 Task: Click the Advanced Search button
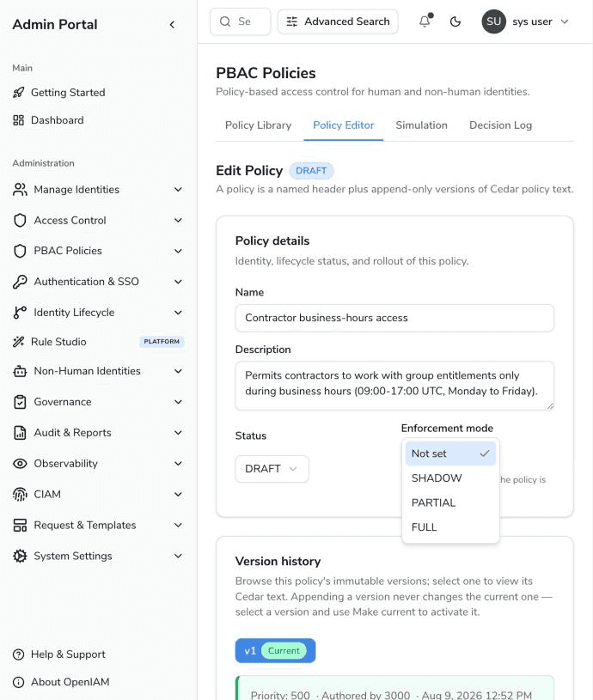coord(338,21)
